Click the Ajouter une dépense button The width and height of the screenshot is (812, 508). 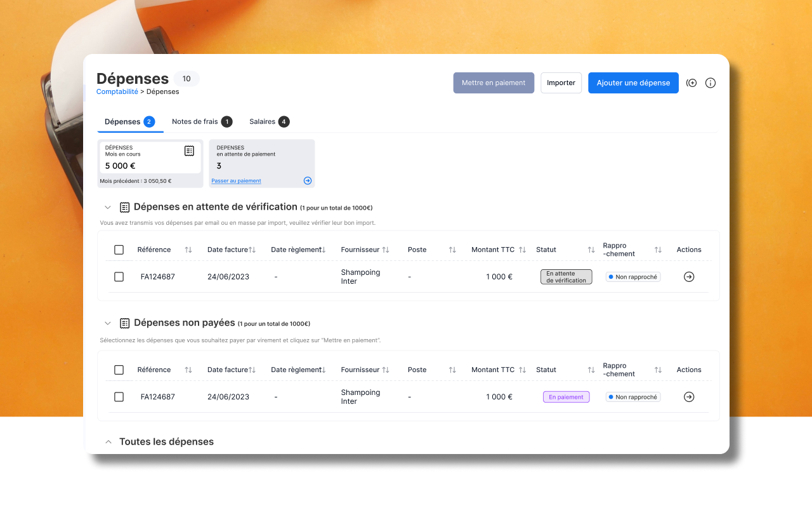click(633, 83)
